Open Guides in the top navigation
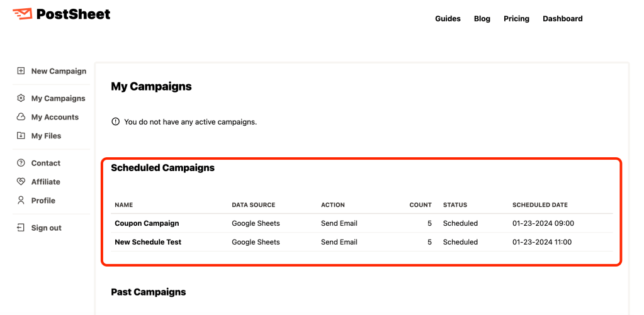Screen dimensions: 644x315 448,19
